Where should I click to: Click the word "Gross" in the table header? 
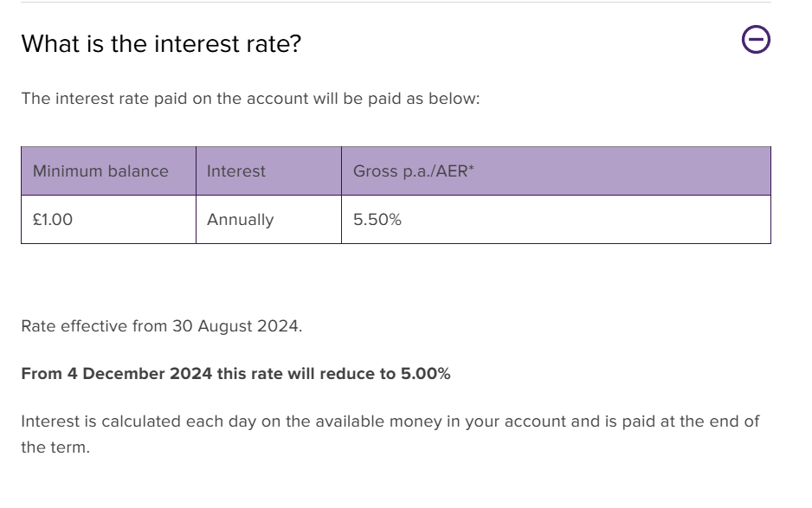click(x=376, y=170)
